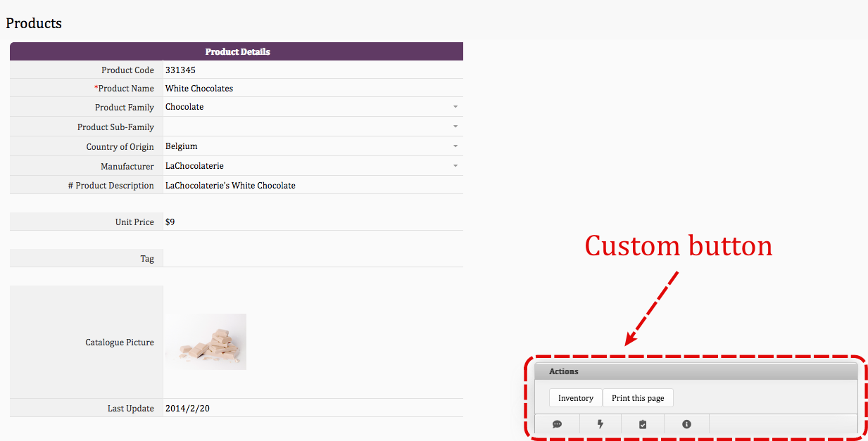The height and width of the screenshot is (441, 868).
Task: Select the Product Code value 331345
Action: (x=180, y=70)
